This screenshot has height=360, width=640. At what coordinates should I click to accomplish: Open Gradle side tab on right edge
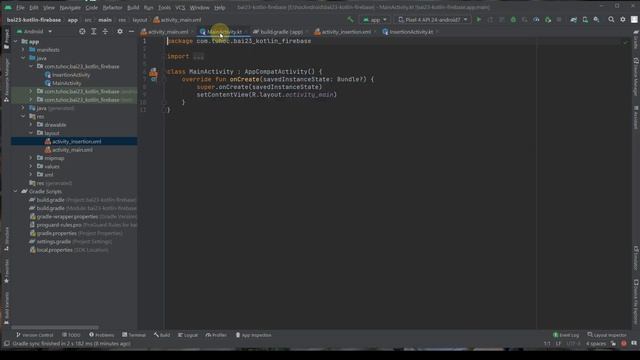click(636, 40)
